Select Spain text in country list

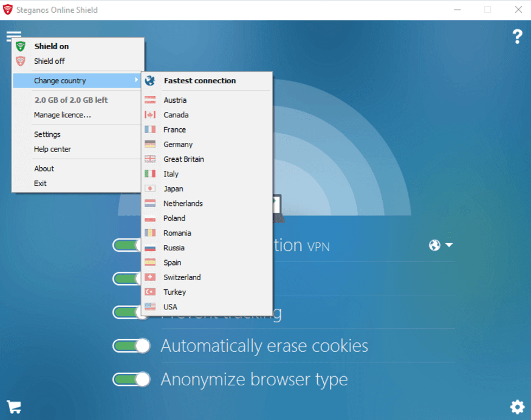click(173, 263)
